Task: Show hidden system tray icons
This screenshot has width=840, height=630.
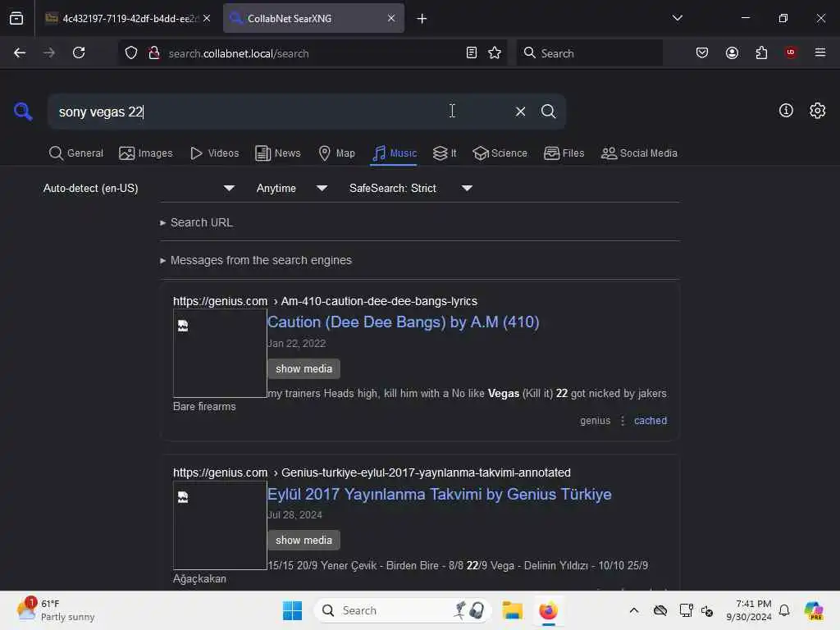Action: coord(634,610)
